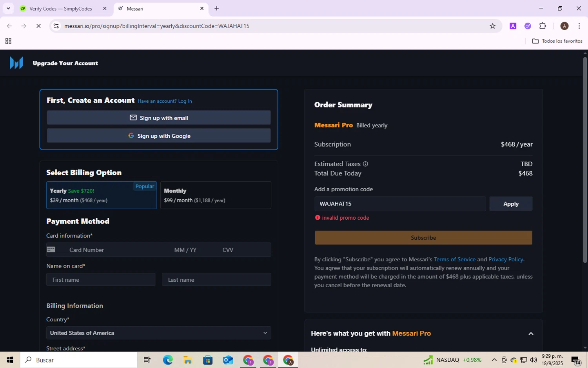Click the Subscribe button
The height and width of the screenshot is (368, 588).
423,238
